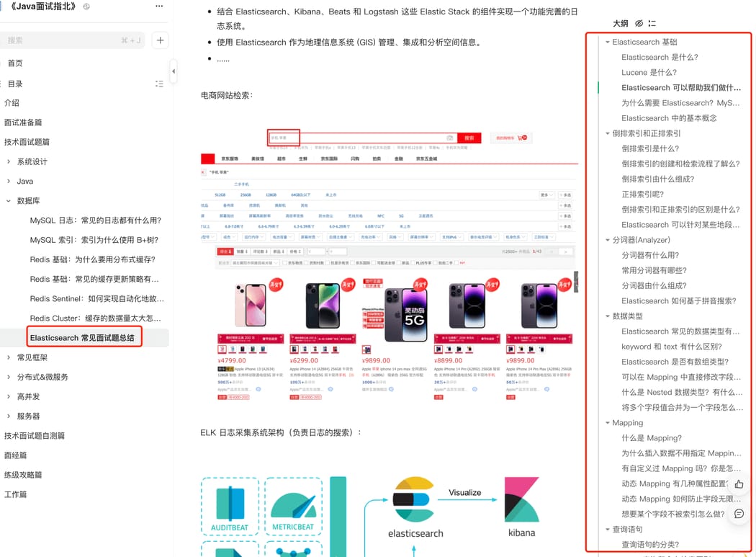756x557 pixels.
Task: Jump to Elasticsearch 如何基于拼音搜索? heading
Action: click(678, 301)
